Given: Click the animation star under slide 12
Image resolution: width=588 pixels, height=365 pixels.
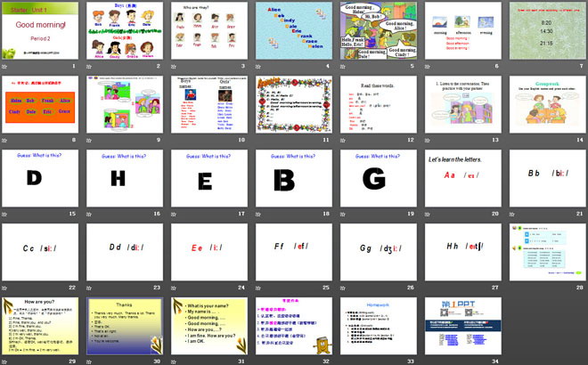Looking at the screenshot, I should click(x=343, y=141).
